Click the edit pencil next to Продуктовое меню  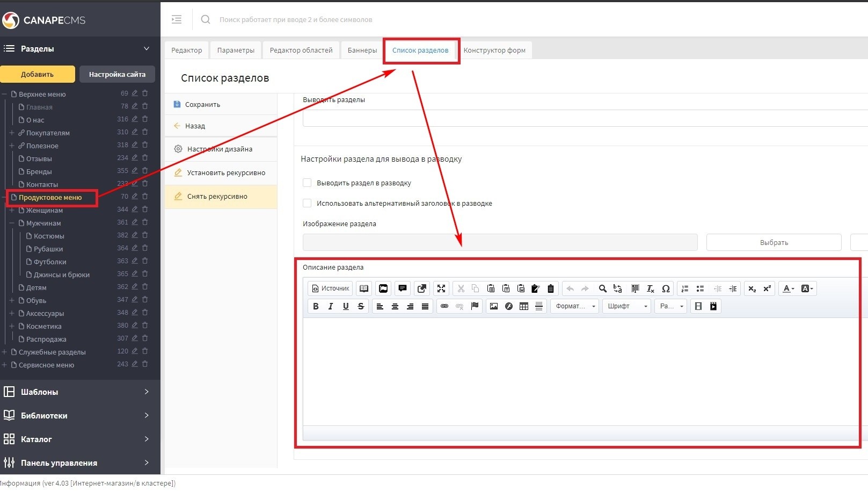135,197
